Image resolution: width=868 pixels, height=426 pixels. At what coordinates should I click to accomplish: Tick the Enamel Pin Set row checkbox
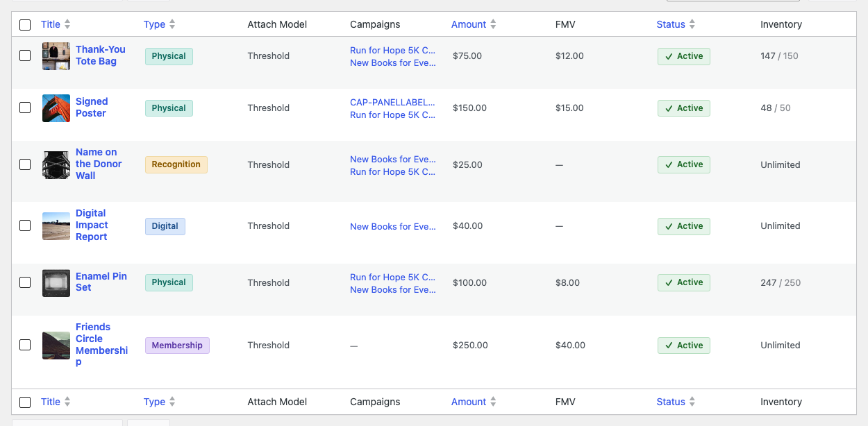tap(25, 282)
